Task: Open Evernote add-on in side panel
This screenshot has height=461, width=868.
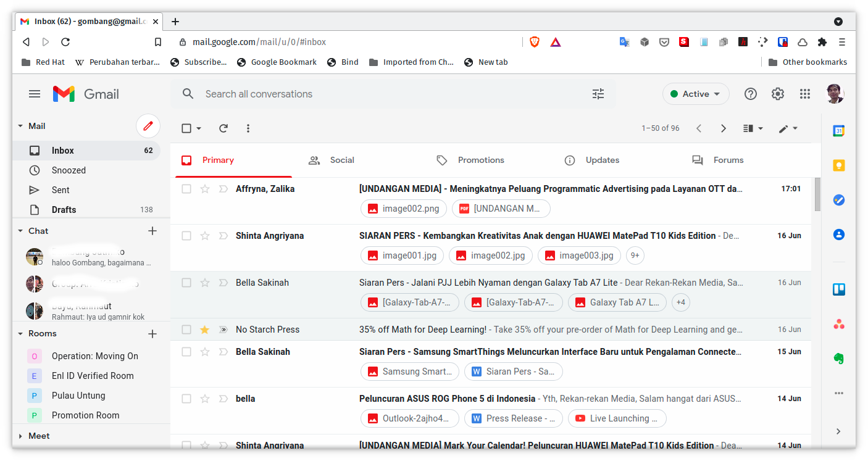Action: pyautogui.click(x=839, y=359)
